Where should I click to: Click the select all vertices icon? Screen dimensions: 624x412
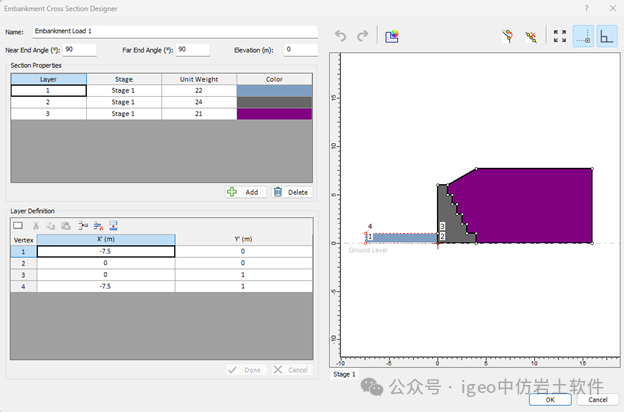tap(18, 226)
